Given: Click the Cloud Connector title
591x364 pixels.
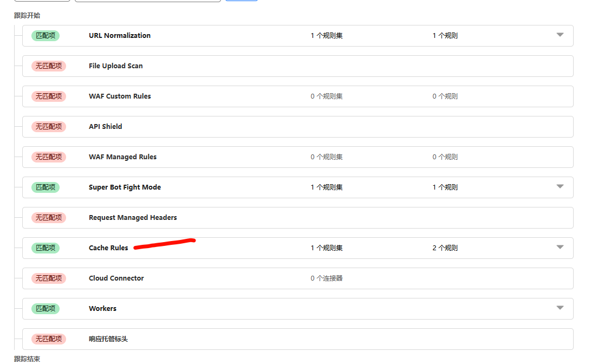Looking at the screenshot, I should click(116, 278).
